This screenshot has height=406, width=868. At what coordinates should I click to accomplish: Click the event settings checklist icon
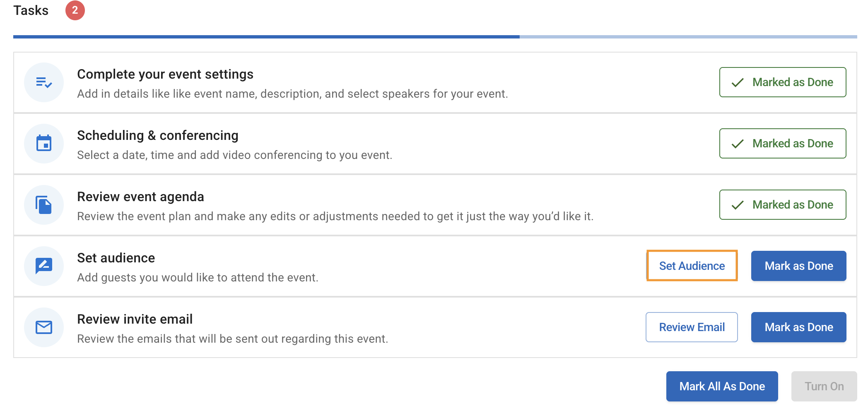pyautogui.click(x=43, y=82)
